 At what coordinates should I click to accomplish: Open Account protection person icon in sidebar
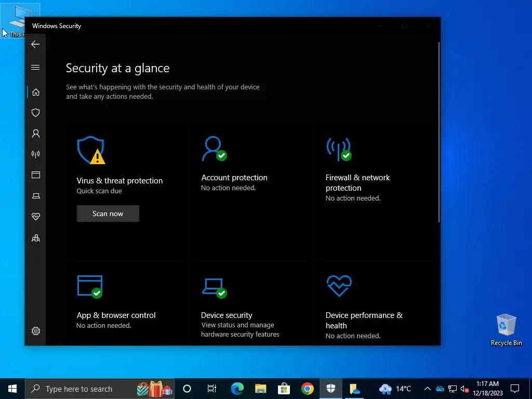pyautogui.click(x=36, y=134)
